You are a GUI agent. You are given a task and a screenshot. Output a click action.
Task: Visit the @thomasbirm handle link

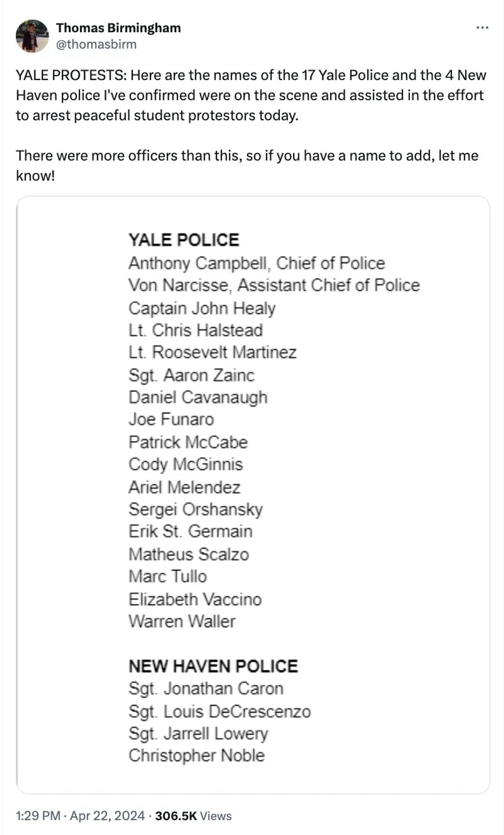(96, 44)
